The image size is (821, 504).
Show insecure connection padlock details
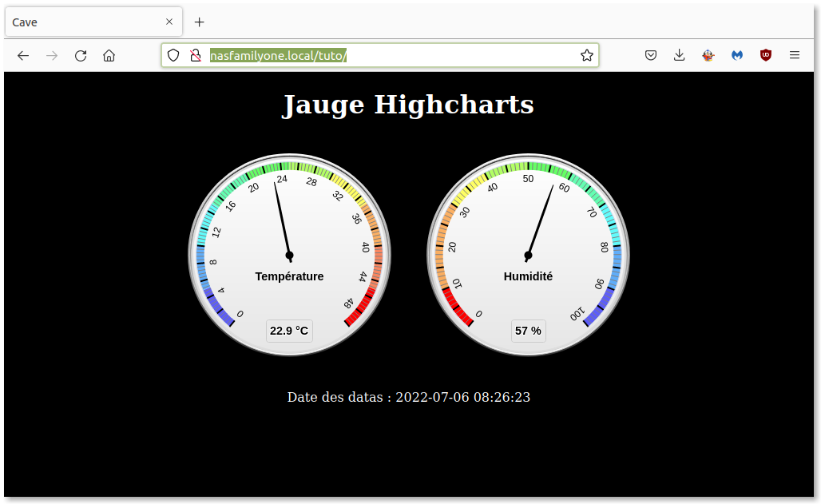pos(196,55)
